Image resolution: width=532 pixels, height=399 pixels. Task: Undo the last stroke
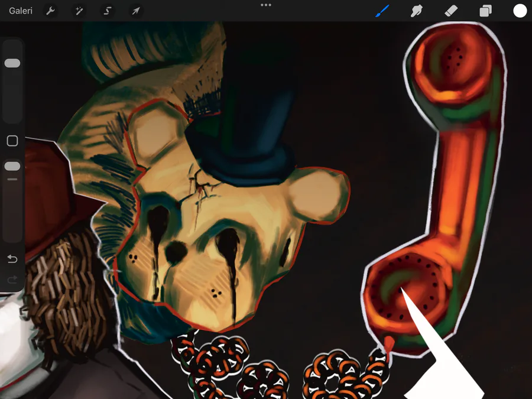click(12, 259)
